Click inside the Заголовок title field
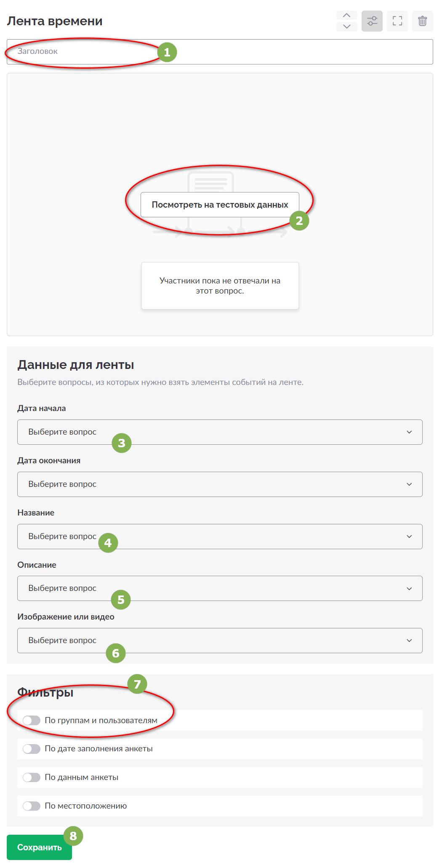This screenshot has height=868, width=442. pos(220,51)
